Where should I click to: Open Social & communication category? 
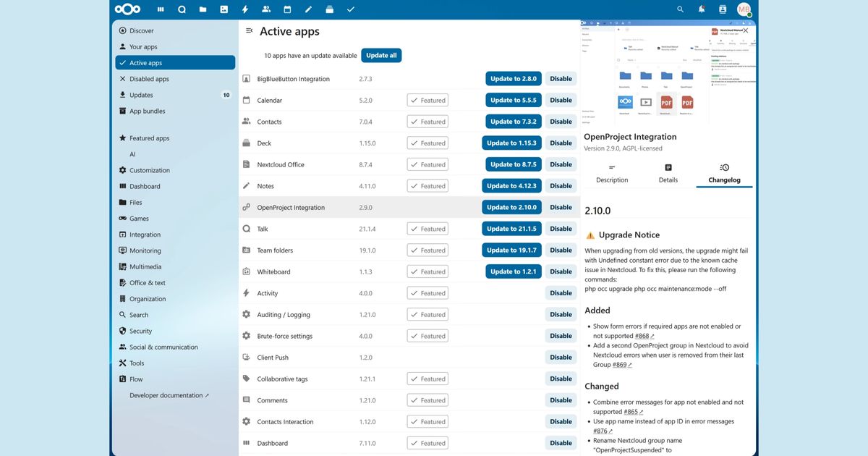[x=175, y=347]
